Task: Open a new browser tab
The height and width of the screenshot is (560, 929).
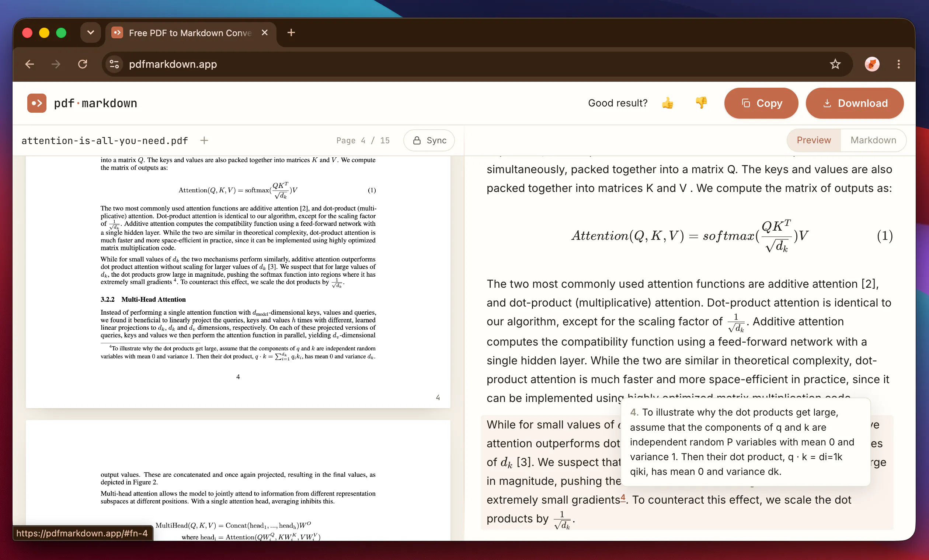Action: coord(291,33)
